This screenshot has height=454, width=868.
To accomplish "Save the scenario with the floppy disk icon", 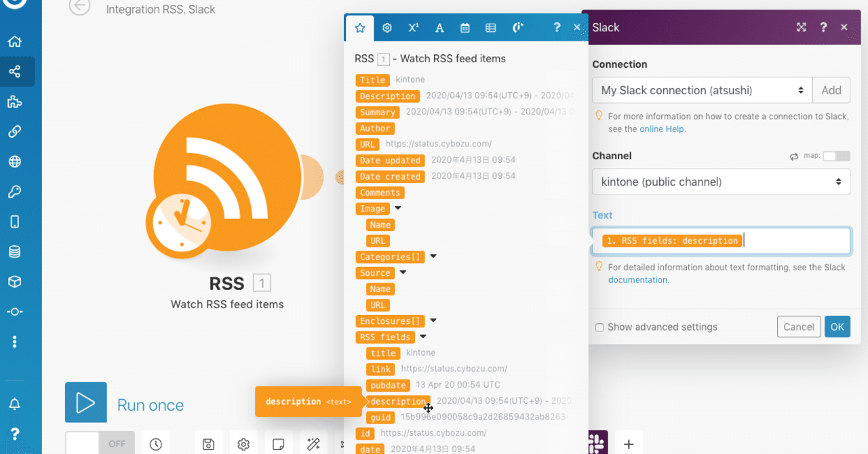I will pos(209,445).
